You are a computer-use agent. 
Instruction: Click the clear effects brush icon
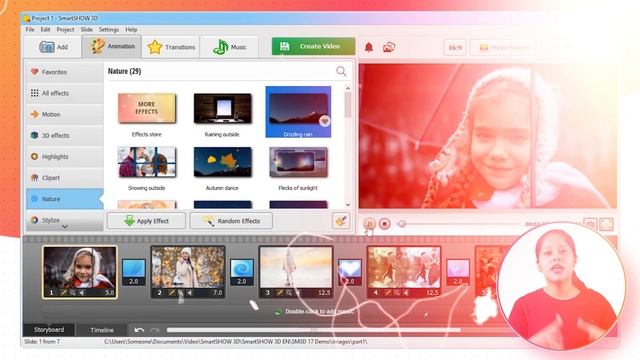click(341, 221)
